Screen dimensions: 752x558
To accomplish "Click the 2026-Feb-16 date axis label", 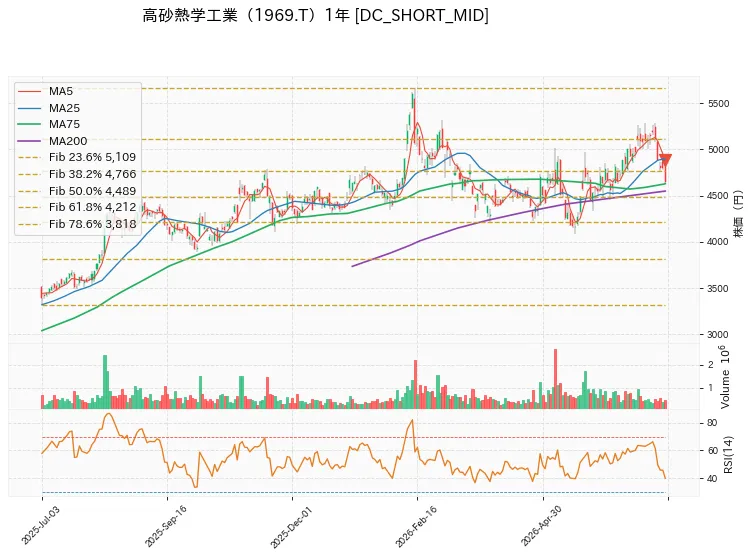I will coord(416,526).
